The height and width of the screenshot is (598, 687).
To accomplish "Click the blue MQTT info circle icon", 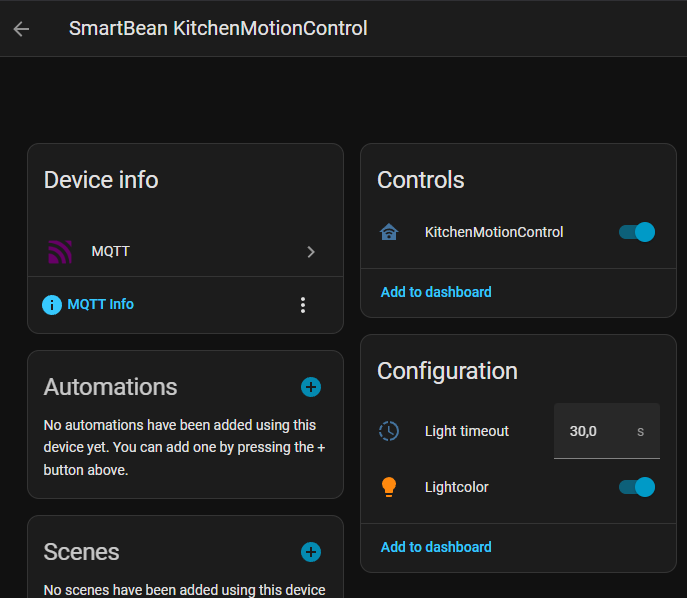I will 52,304.
